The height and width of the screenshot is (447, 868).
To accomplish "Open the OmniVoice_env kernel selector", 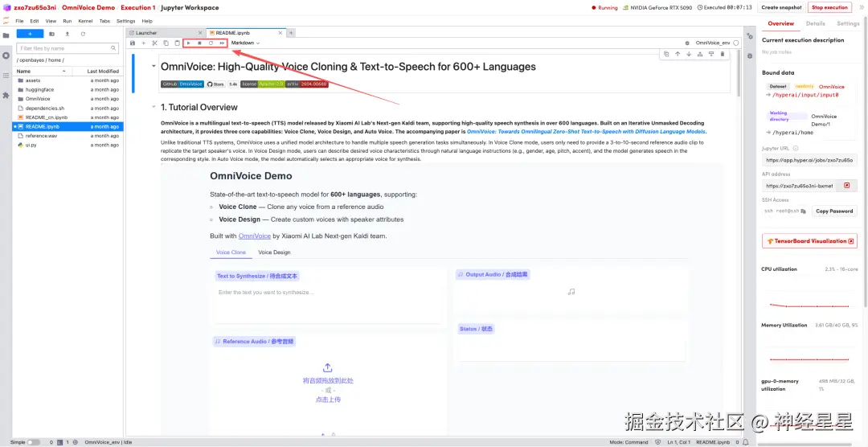I will pyautogui.click(x=712, y=43).
